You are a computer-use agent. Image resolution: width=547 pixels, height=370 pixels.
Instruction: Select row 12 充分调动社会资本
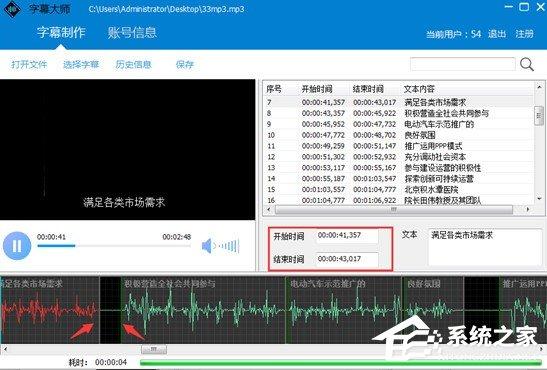[x=398, y=157]
